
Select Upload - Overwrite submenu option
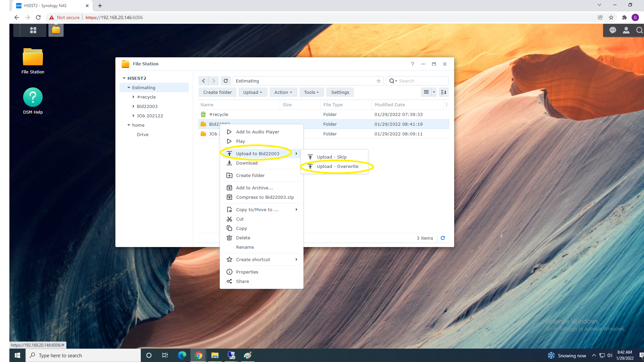[337, 167]
